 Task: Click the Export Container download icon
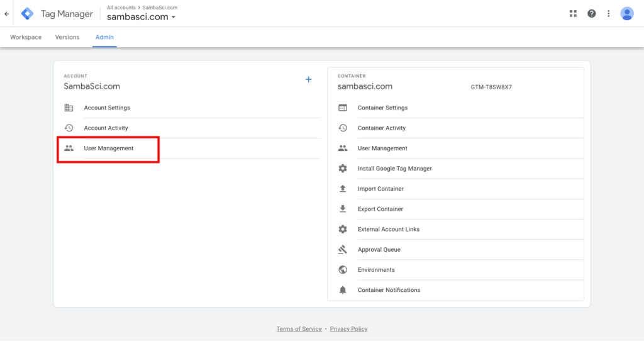coord(343,209)
